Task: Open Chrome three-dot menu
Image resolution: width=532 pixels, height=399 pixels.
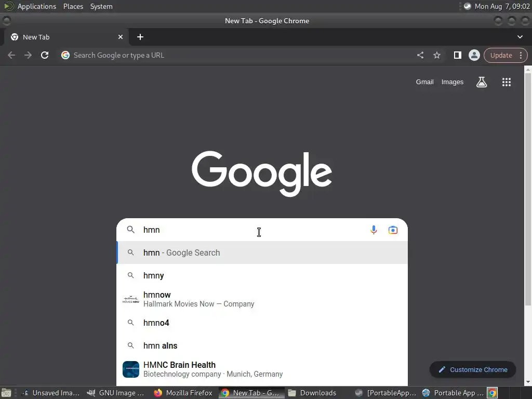Action: pyautogui.click(x=521, y=55)
